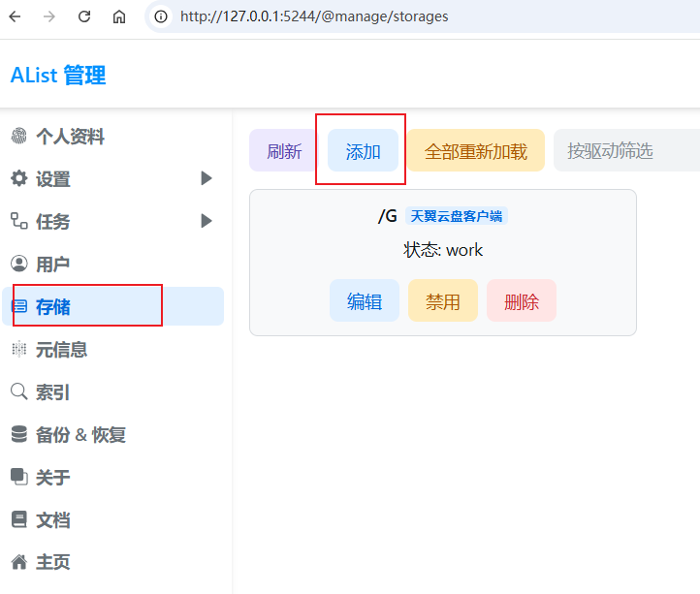Click the storage icon beside 存储
Image resolution: width=700 pixels, height=594 pixels.
coord(18,306)
